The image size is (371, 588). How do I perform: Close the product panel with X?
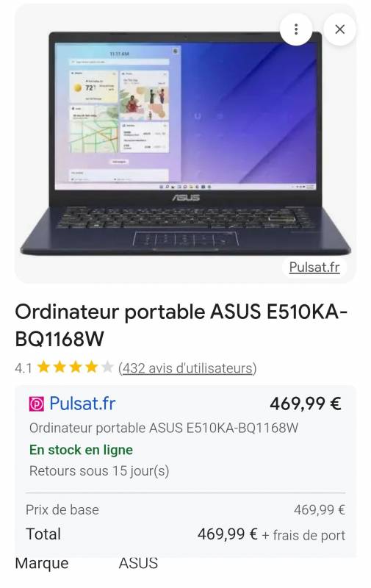coord(339,29)
